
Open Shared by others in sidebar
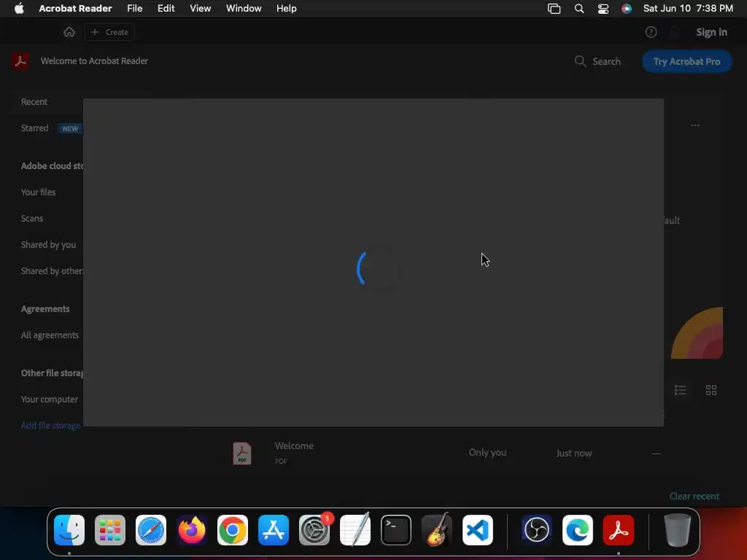(x=52, y=271)
